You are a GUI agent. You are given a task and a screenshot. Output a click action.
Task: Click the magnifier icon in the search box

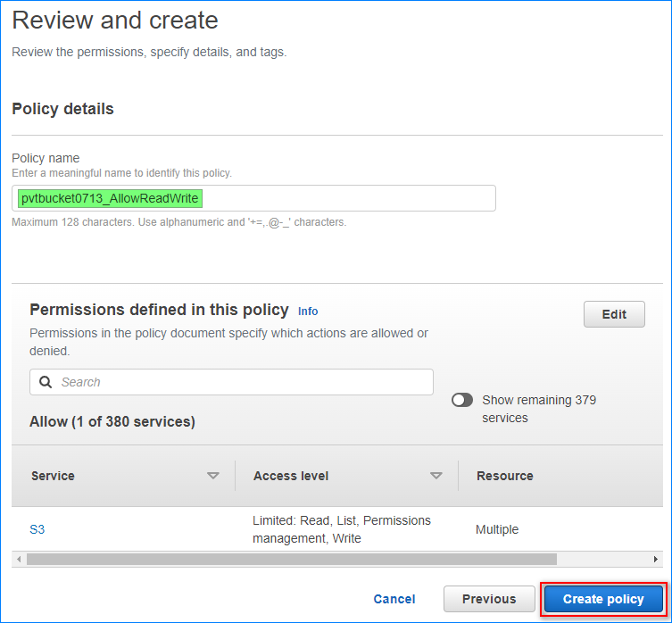(46, 382)
